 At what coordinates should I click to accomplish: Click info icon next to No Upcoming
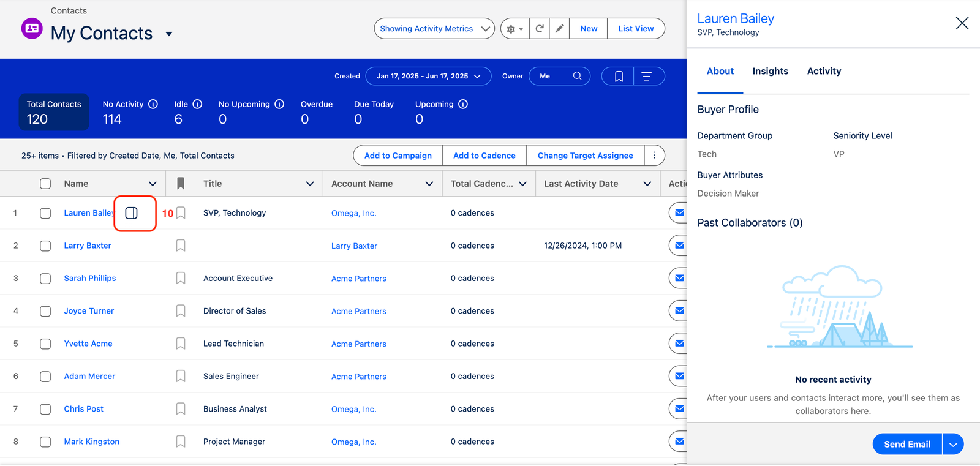[x=279, y=104]
